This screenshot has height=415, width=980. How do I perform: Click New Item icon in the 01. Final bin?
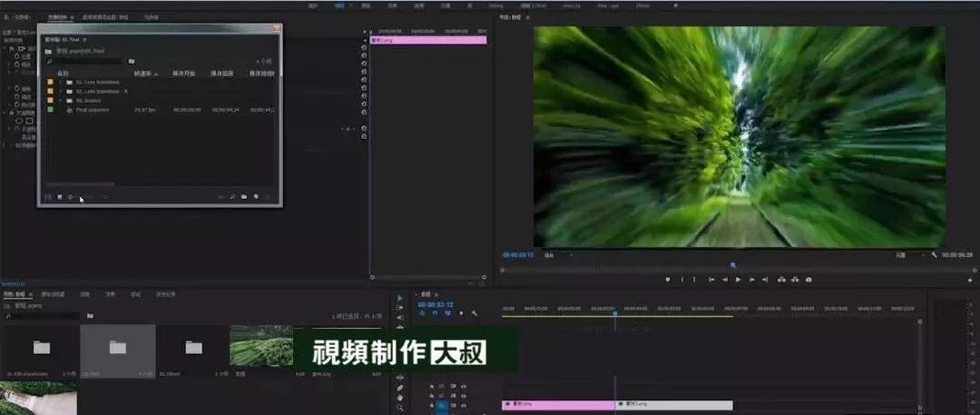point(256,197)
